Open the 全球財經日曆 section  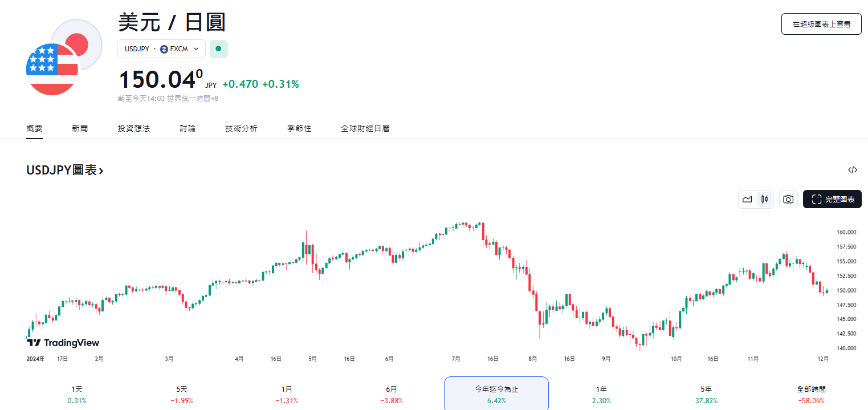366,128
